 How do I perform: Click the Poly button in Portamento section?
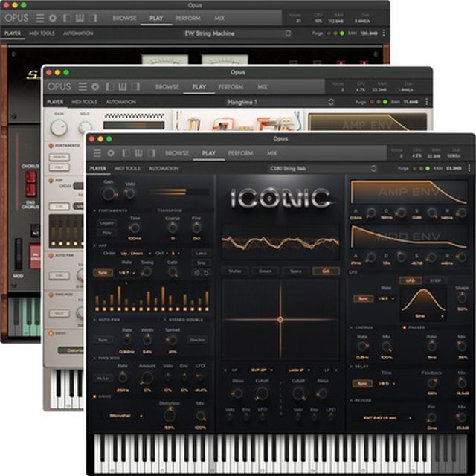click(106, 233)
